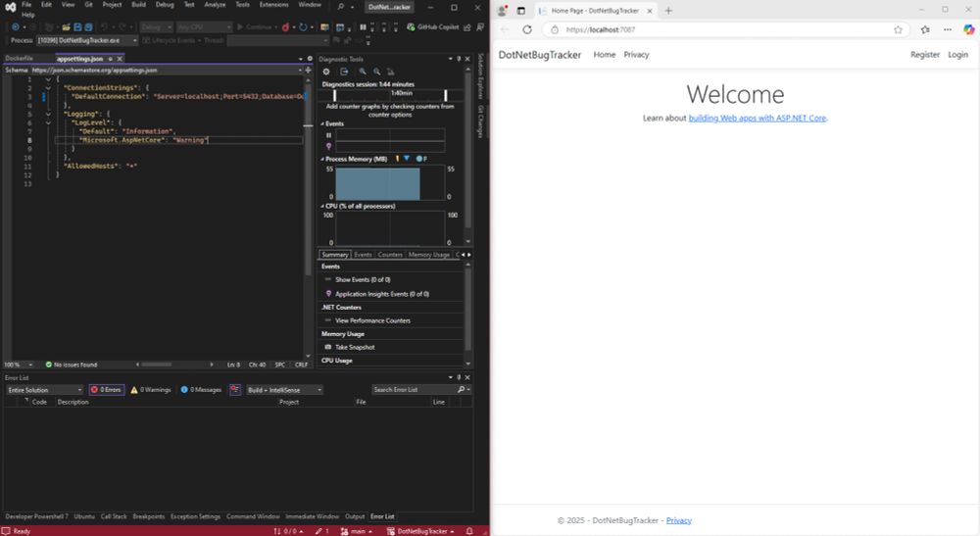The image size is (980, 536).
Task: Open the building Web apps with ASP.NET Core link
Action: [x=758, y=118]
